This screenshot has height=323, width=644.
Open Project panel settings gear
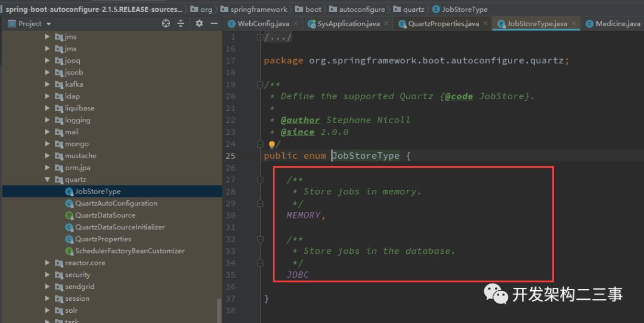click(199, 23)
